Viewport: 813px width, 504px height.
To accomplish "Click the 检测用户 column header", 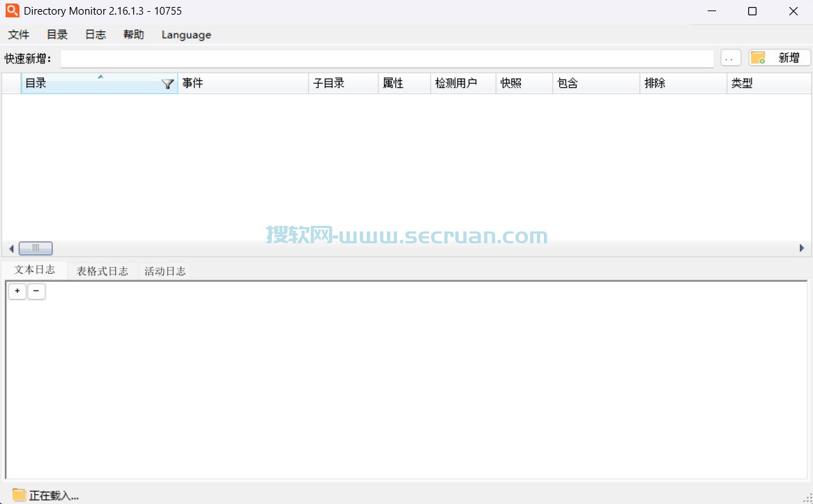I will point(463,83).
